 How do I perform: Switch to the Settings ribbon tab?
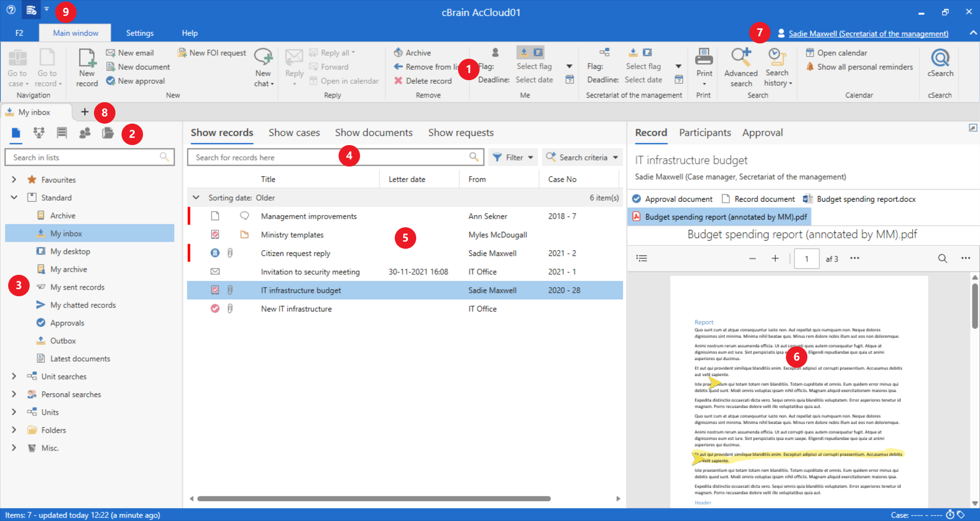(140, 33)
